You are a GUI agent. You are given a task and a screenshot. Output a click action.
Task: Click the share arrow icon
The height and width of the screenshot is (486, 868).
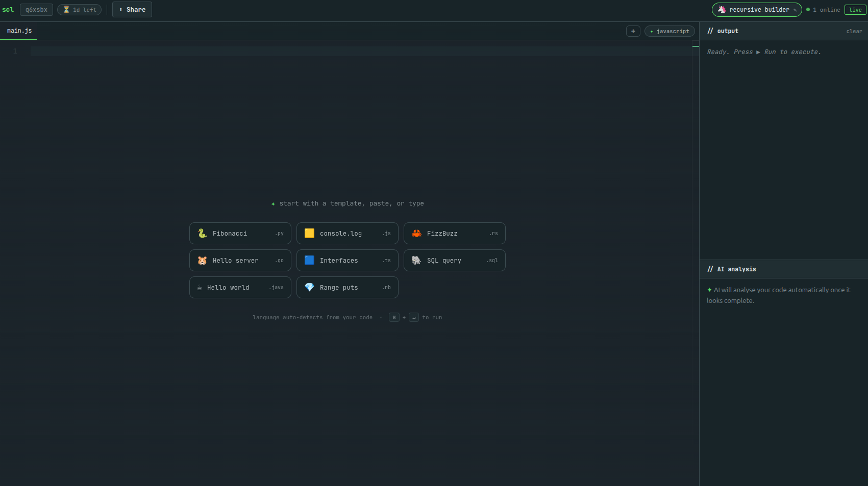point(121,10)
